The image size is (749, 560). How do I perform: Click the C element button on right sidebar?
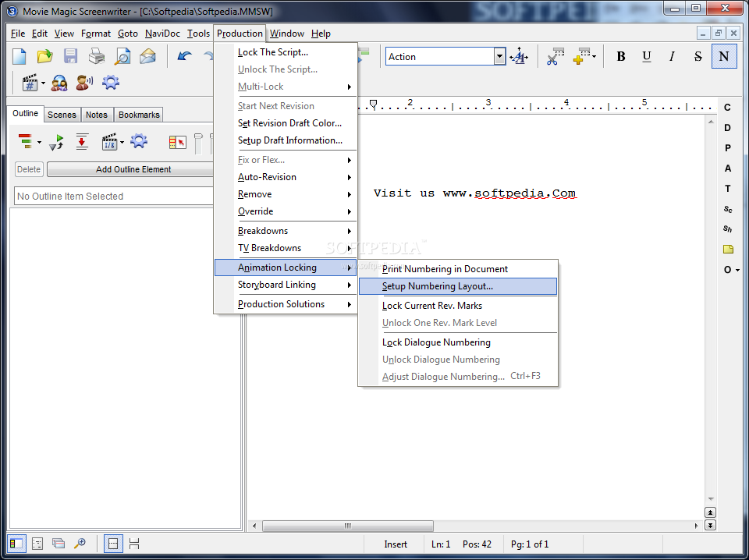coord(727,108)
